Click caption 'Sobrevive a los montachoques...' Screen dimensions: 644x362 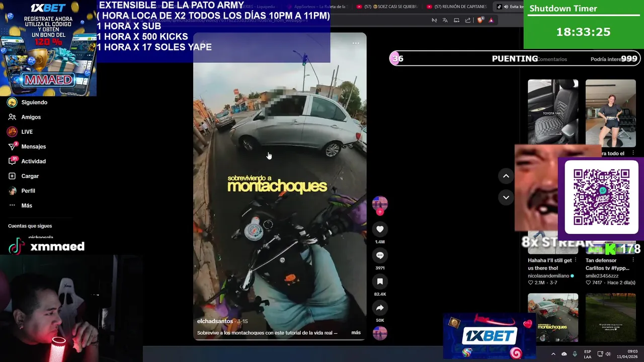coord(267,333)
